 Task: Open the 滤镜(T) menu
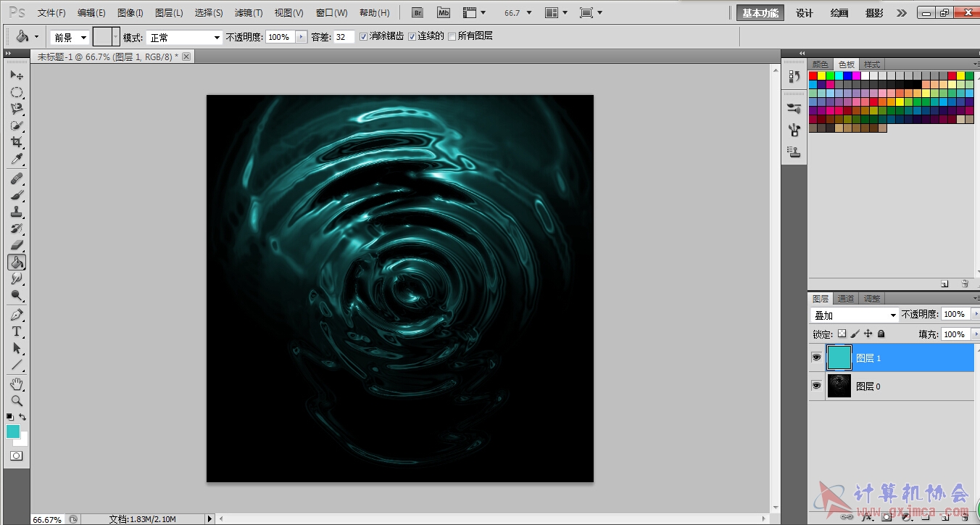(249, 13)
